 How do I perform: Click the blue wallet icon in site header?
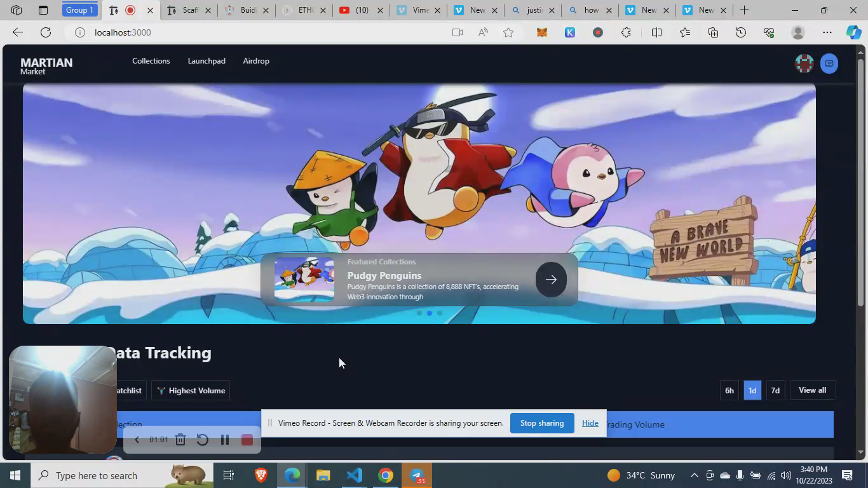point(829,64)
